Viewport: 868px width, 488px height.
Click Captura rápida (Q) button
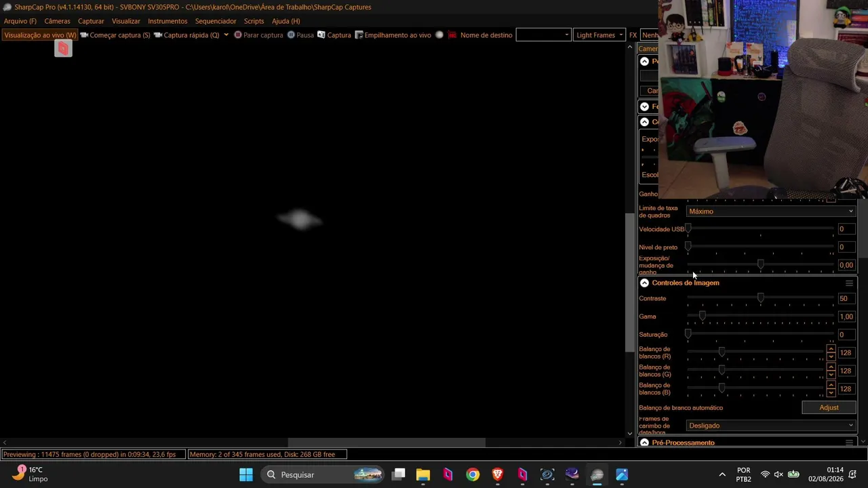(x=186, y=35)
